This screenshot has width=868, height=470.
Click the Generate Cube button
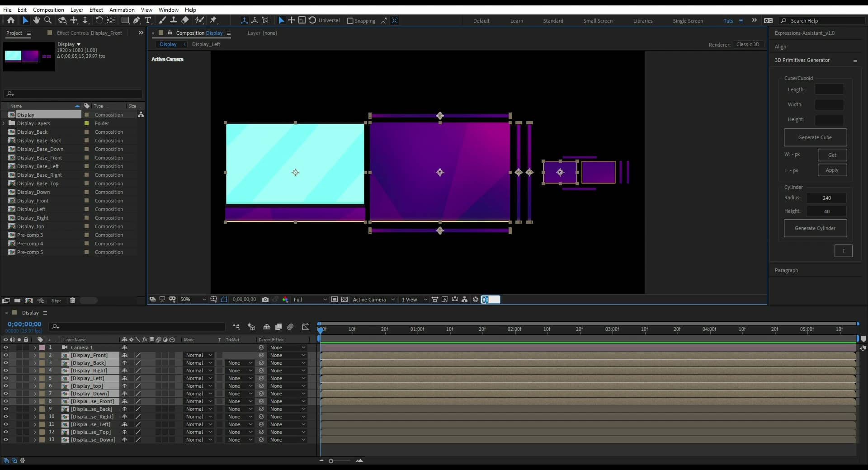(x=815, y=137)
